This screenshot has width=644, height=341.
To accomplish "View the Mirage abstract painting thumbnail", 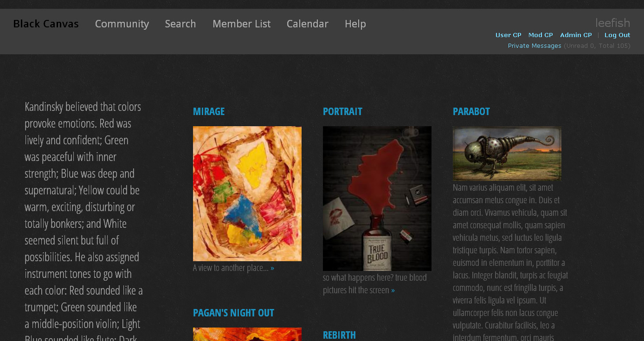I will pyautogui.click(x=247, y=193).
